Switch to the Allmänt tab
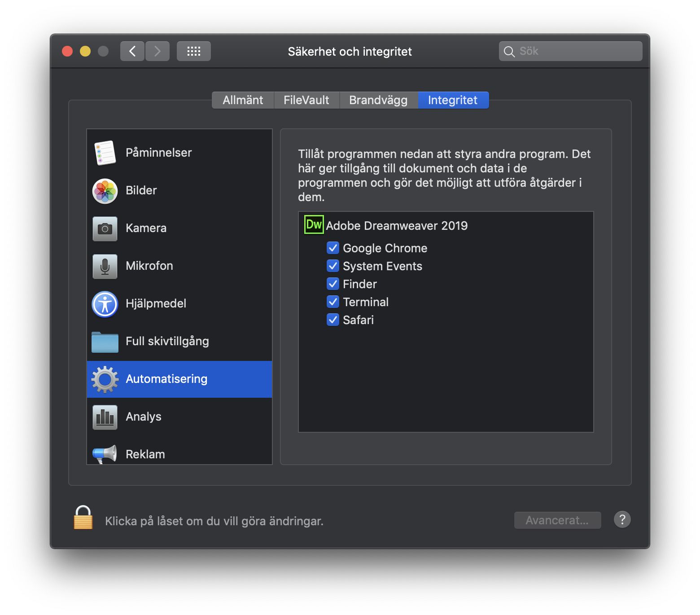 point(243,100)
